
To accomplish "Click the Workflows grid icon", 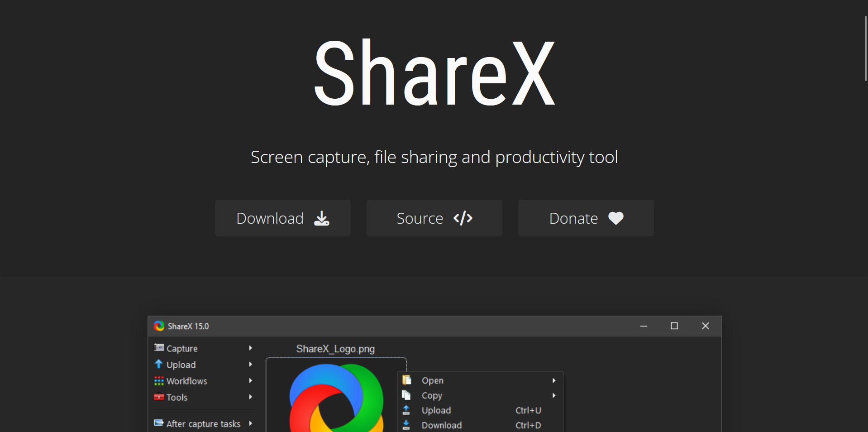I will [159, 381].
